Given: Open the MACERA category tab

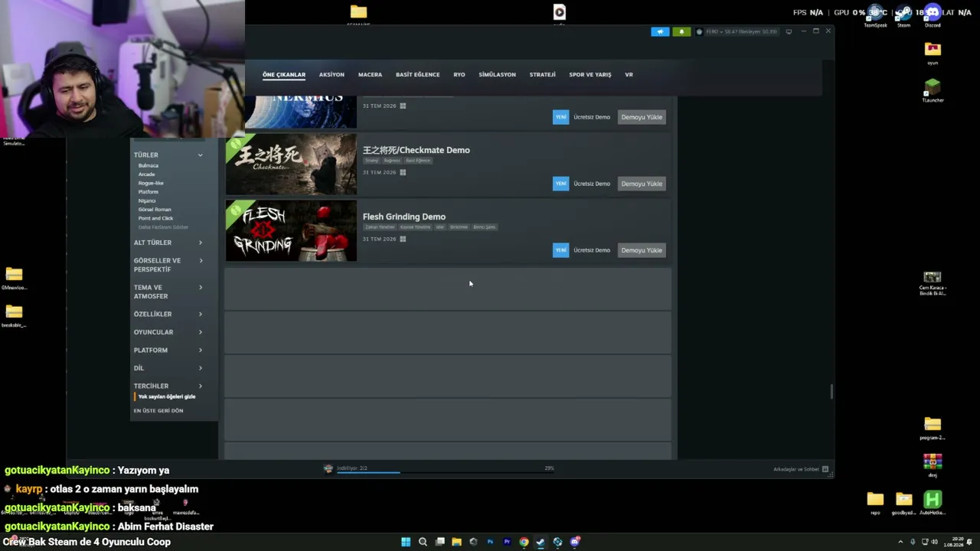Looking at the screenshot, I should [x=370, y=75].
